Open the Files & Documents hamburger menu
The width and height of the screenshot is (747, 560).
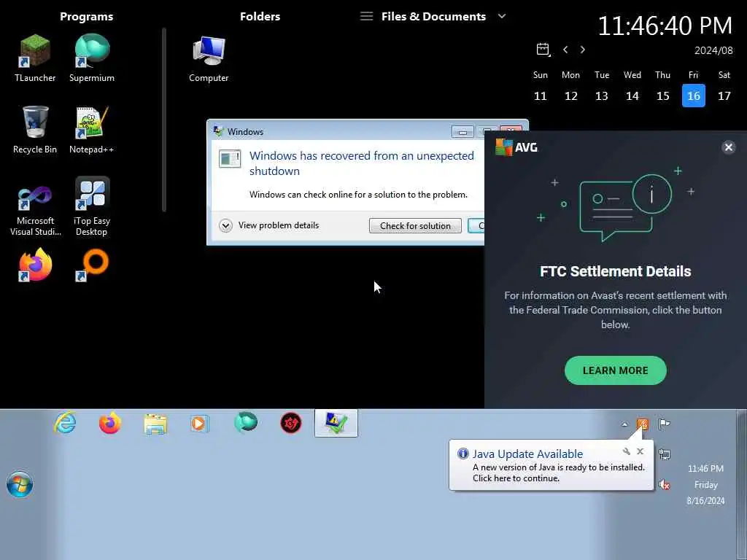(366, 16)
